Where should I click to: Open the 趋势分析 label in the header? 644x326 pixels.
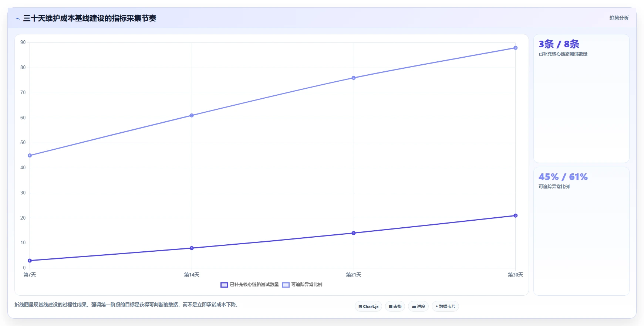(x=619, y=18)
